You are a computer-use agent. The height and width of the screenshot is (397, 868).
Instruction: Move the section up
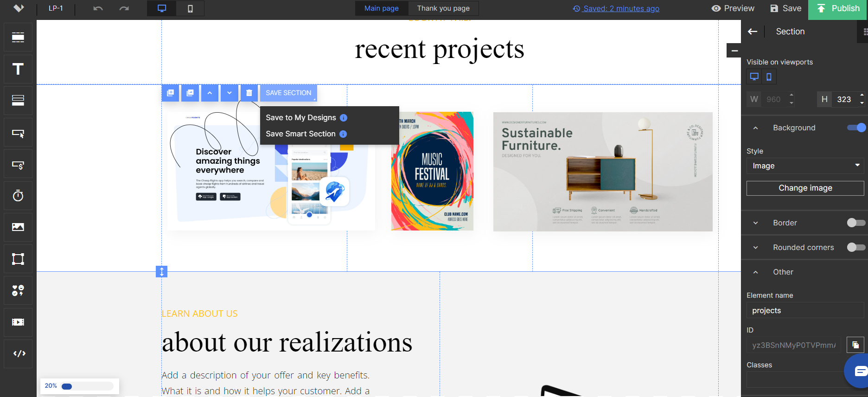pyautogui.click(x=210, y=93)
